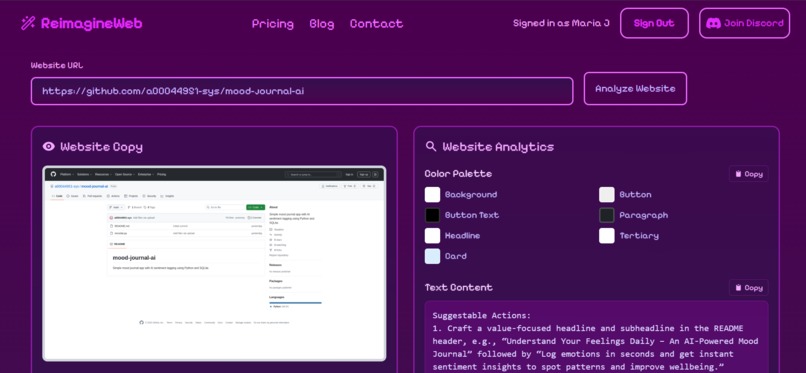
Task: Click the eye icon beside Website Copy
Action: [49, 146]
